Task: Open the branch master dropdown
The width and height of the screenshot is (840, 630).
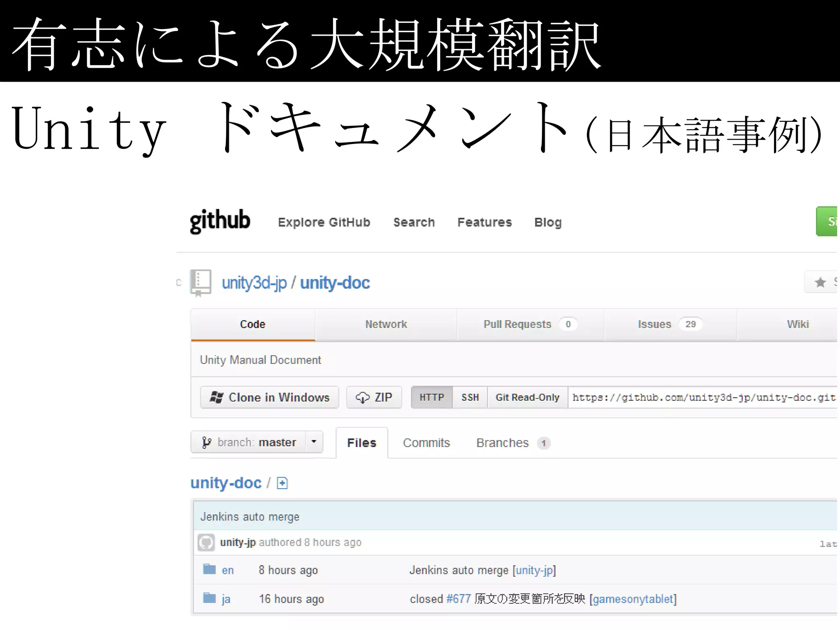Action: click(257, 442)
